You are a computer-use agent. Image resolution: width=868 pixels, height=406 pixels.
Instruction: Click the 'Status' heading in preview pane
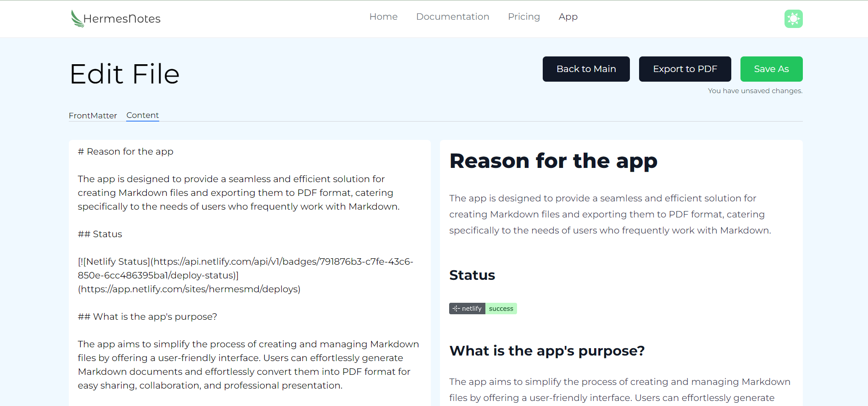point(472,275)
